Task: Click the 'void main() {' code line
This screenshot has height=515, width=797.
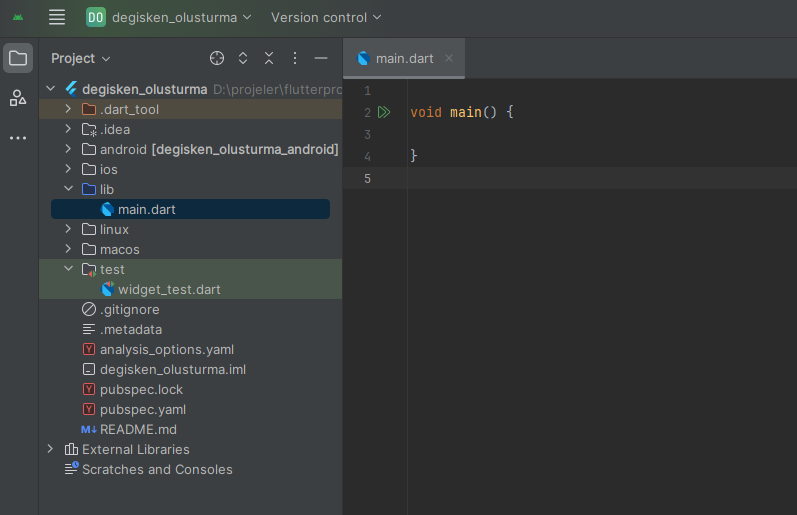Action: coord(462,112)
